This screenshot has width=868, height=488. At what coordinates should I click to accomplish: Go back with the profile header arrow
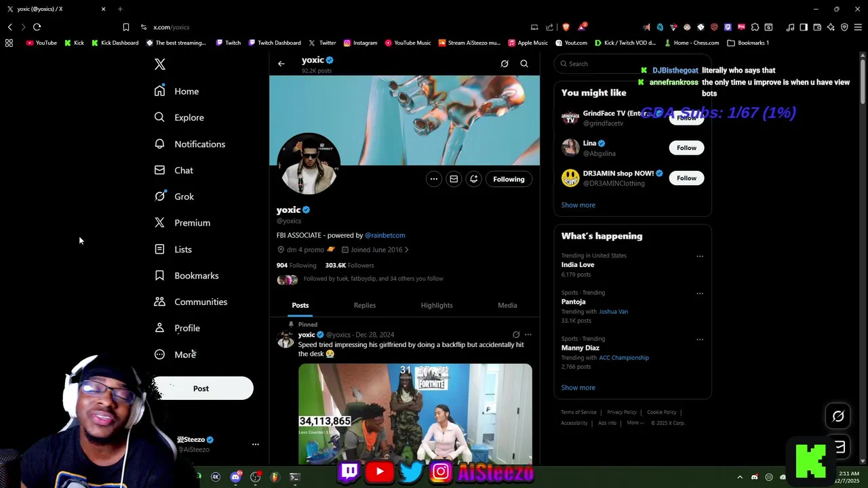pyautogui.click(x=281, y=64)
